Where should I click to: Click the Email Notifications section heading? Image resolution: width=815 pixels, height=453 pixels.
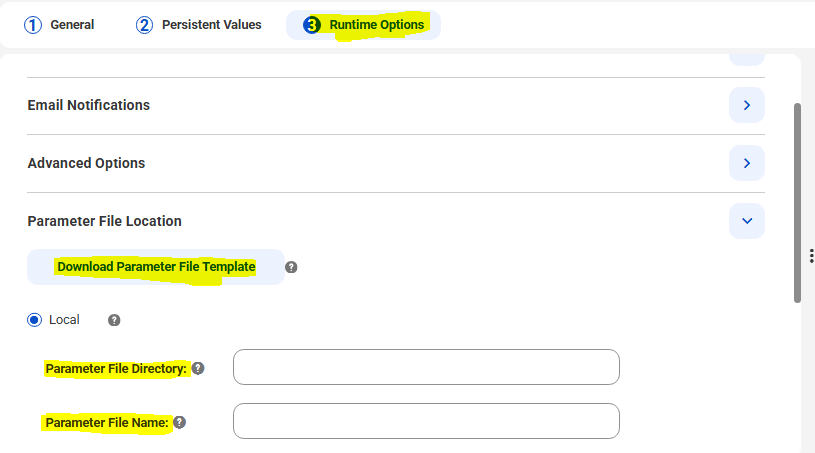pos(89,105)
